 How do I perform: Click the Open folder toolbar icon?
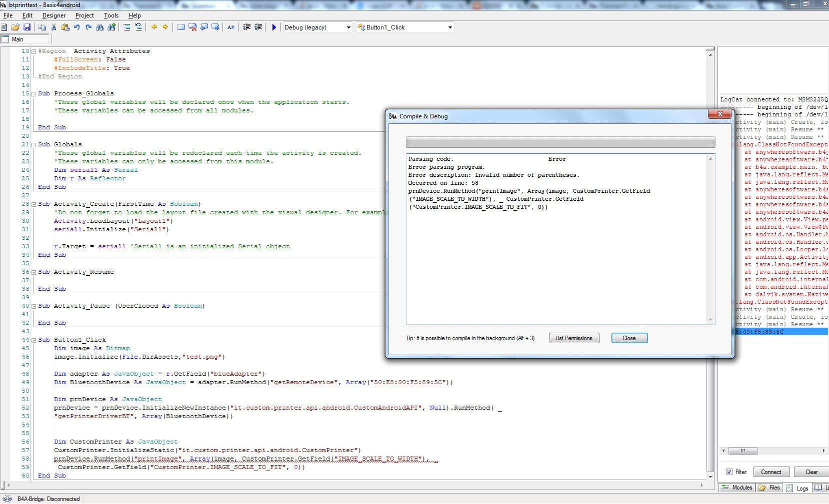15,27
